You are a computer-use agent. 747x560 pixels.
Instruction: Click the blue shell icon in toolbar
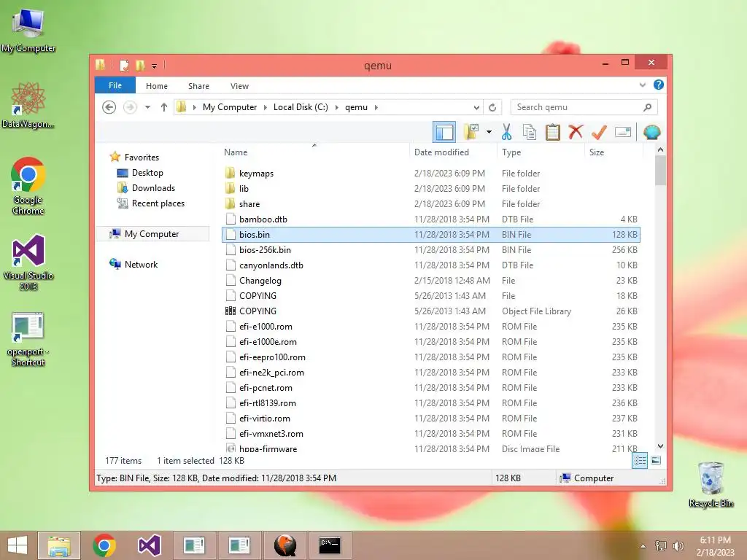pos(651,132)
